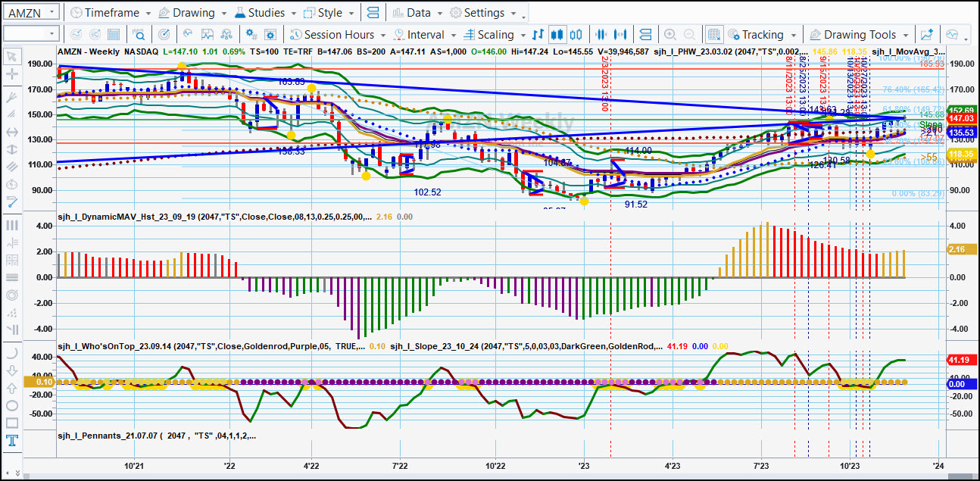
Task: Click the 10'22 date on time axis
Action: [495, 466]
